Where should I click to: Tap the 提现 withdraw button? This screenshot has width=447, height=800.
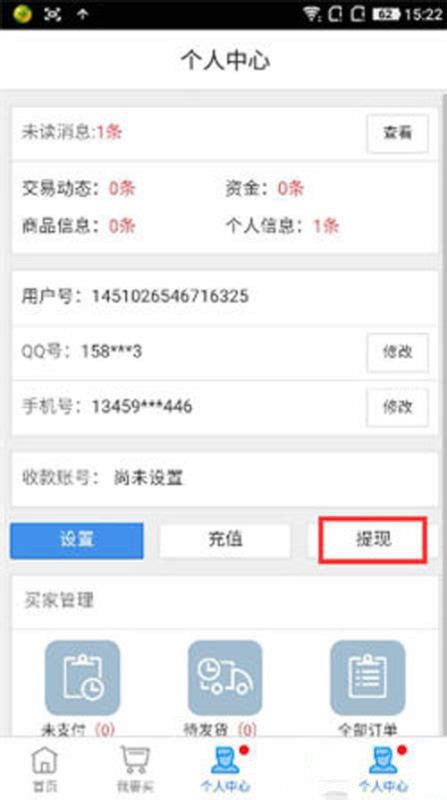click(x=372, y=540)
